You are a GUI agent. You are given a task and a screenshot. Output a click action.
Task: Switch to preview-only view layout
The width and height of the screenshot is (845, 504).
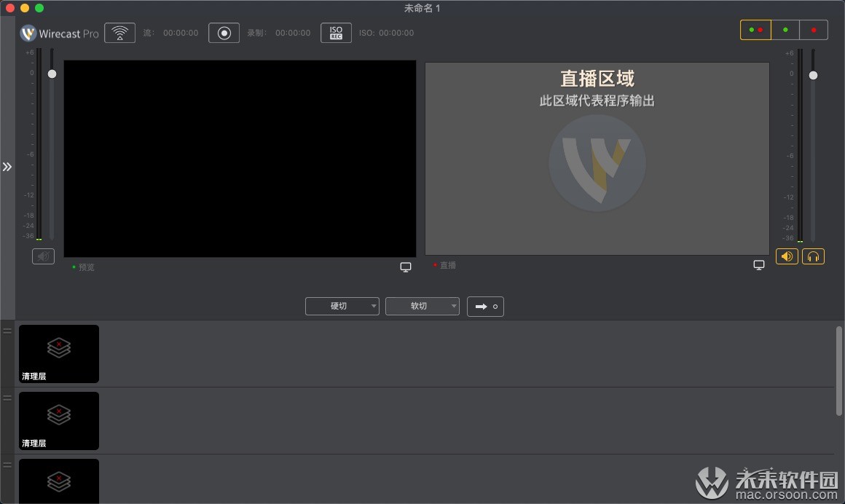(785, 30)
